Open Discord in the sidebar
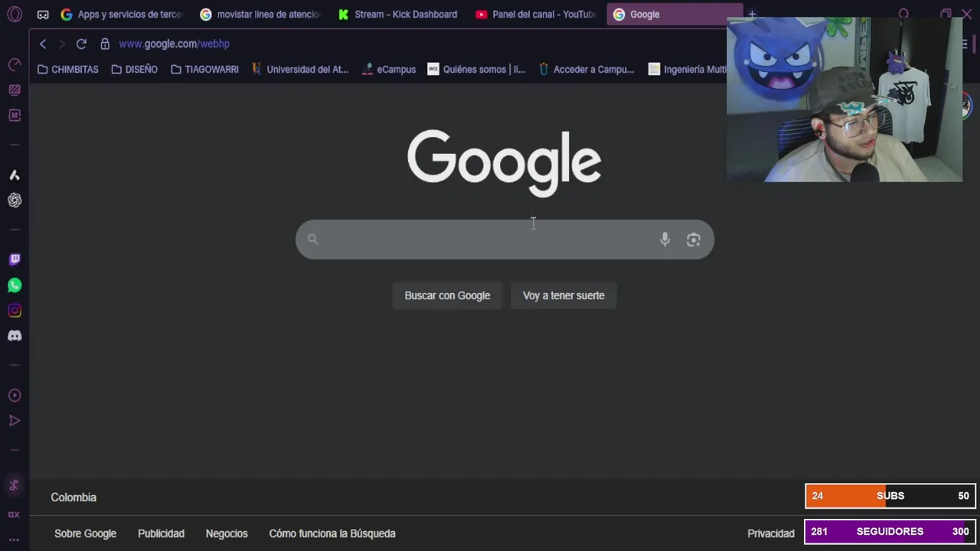The width and height of the screenshot is (980, 551). pyautogui.click(x=15, y=336)
